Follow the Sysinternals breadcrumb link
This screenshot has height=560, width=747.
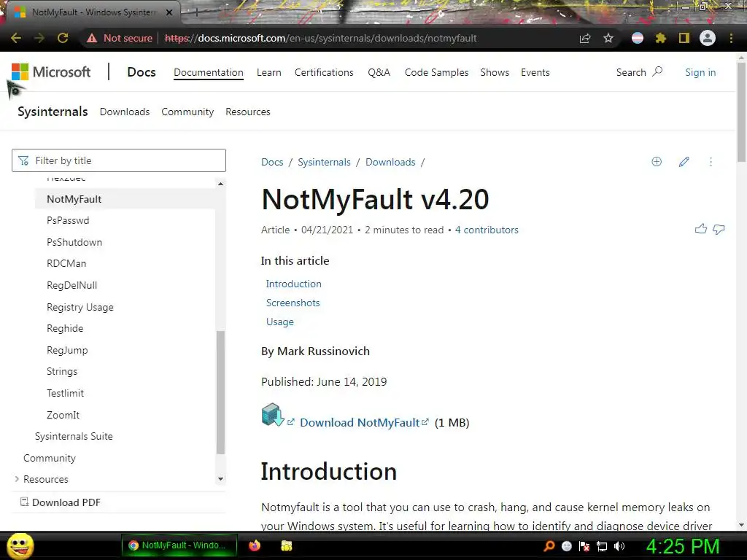tap(324, 162)
